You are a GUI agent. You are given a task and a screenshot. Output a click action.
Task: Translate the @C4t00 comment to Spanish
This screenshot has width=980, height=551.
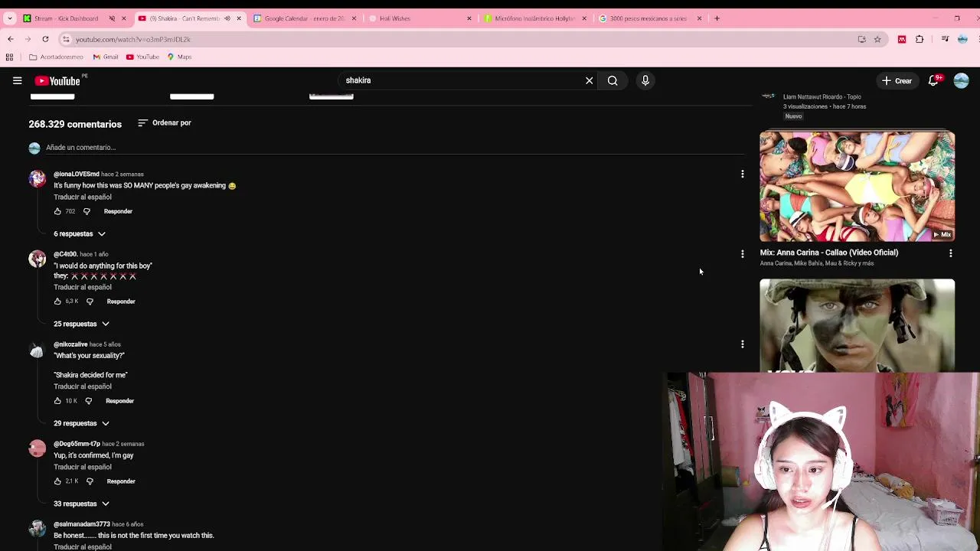pos(82,288)
